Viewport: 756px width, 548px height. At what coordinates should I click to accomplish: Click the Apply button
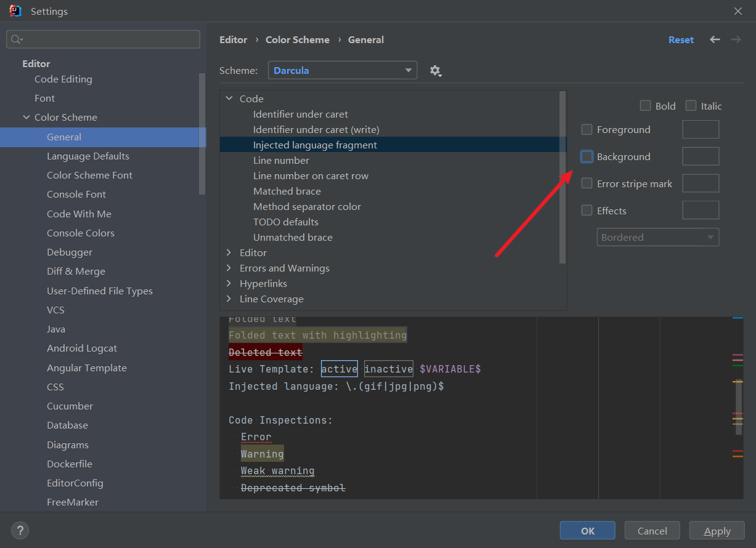tap(717, 531)
